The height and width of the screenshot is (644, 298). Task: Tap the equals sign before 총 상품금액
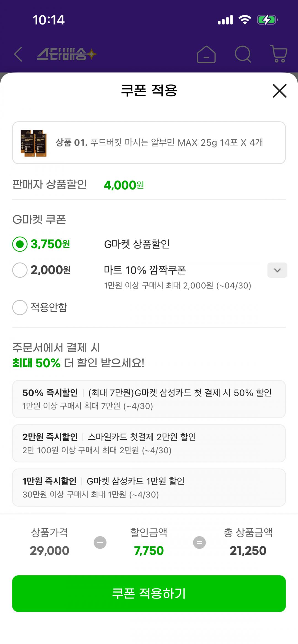coord(199,543)
